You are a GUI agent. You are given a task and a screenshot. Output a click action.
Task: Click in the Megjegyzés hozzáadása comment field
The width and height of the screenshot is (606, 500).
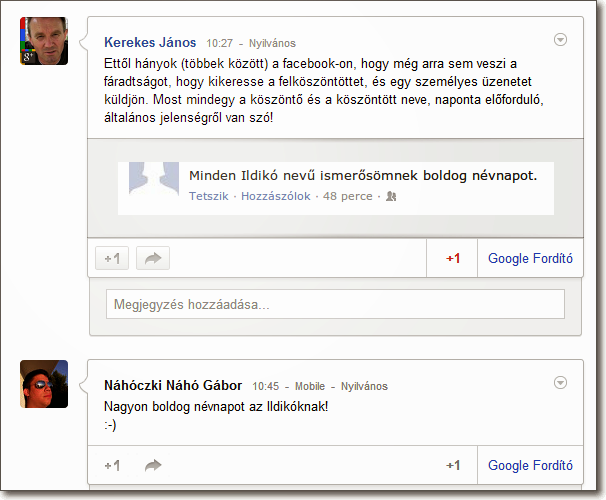pyautogui.click(x=335, y=304)
